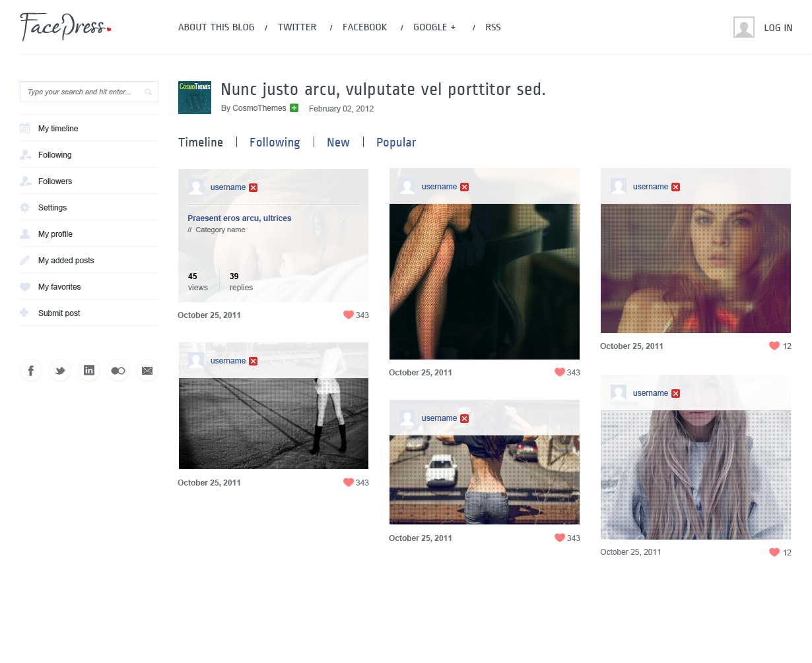Open the Submit post sidebar link
The width and height of the screenshot is (812, 663).
click(59, 313)
